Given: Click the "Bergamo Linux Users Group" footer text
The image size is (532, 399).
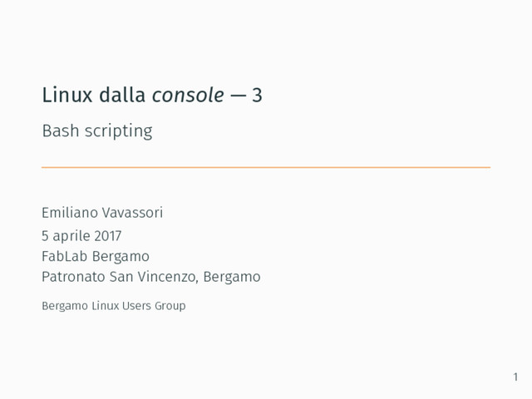Looking at the screenshot, I should (113, 307).
